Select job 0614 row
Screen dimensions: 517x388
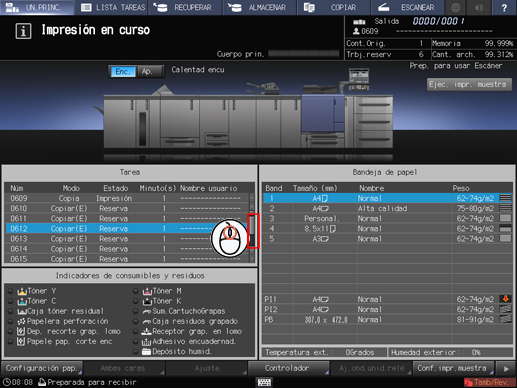[127, 249]
